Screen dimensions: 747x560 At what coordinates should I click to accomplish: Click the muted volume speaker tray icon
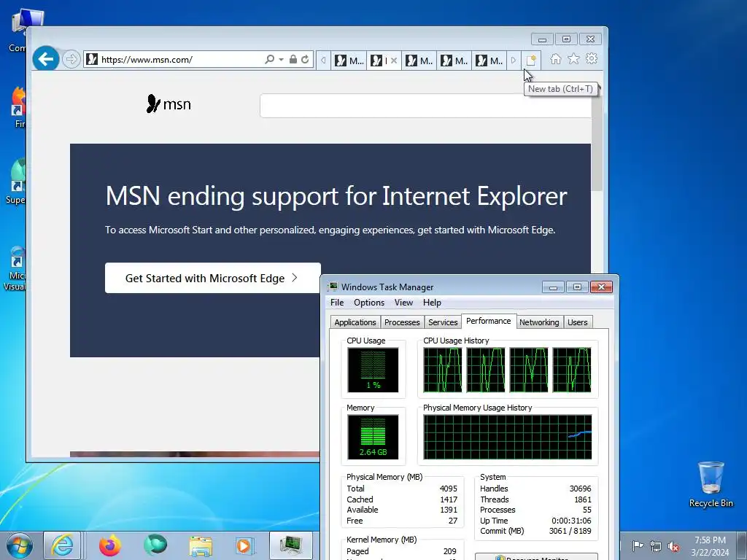[x=673, y=546]
